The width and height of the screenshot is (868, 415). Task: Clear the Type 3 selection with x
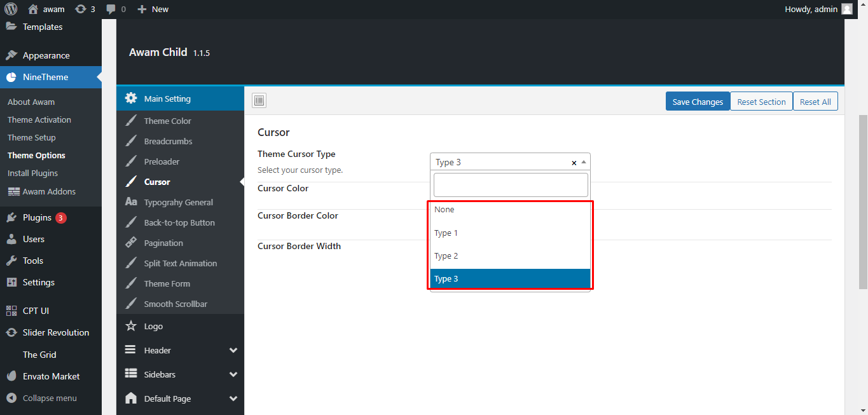[x=574, y=163]
